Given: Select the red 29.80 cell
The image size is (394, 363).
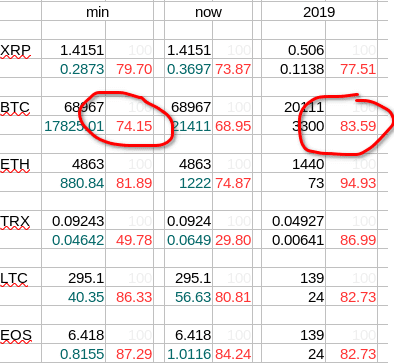Looking at the screenshot, I should (x=232, y=240).
